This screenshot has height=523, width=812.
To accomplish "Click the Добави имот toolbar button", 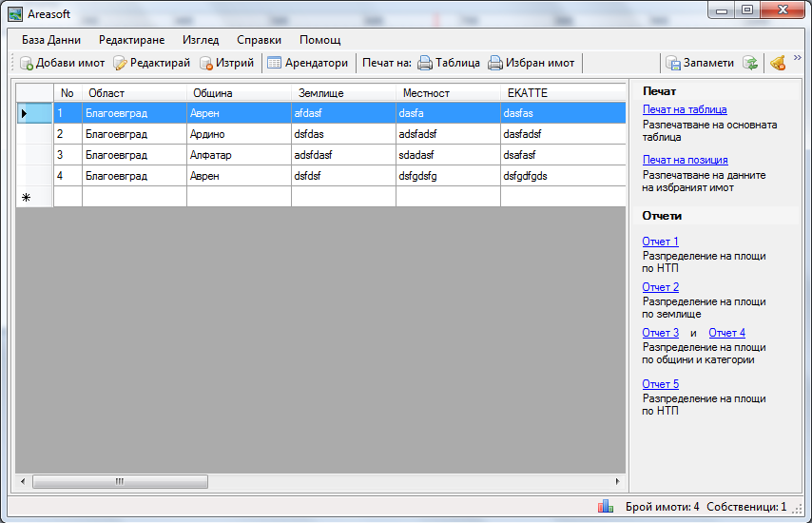I will (63, 63).
